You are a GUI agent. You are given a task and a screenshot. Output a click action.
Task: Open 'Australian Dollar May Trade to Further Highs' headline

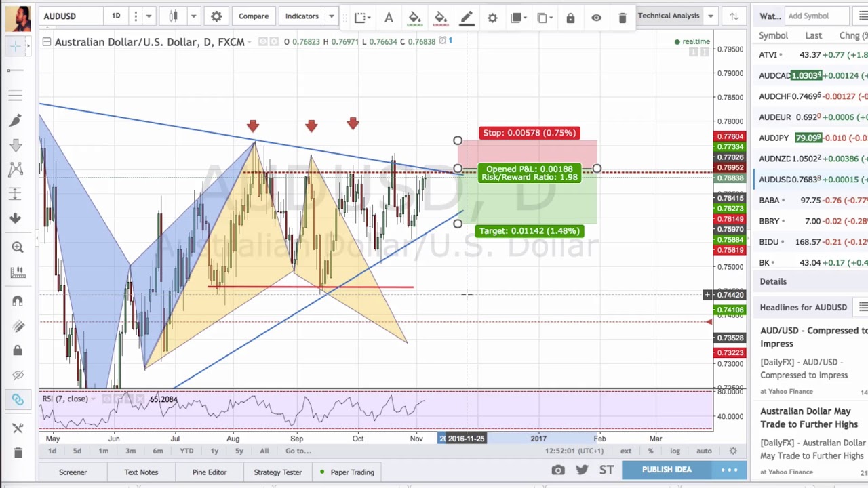809,418
